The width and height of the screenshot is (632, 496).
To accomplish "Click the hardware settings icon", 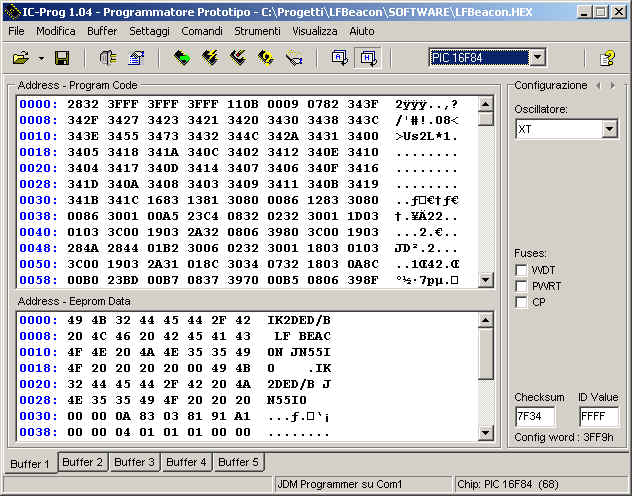I will (x=107, y=59).
